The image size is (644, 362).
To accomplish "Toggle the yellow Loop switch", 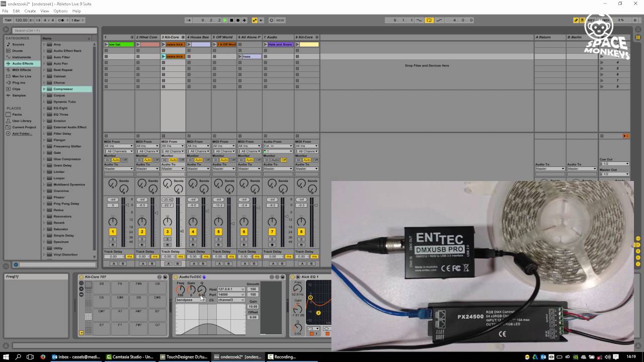I will point(429,20).
